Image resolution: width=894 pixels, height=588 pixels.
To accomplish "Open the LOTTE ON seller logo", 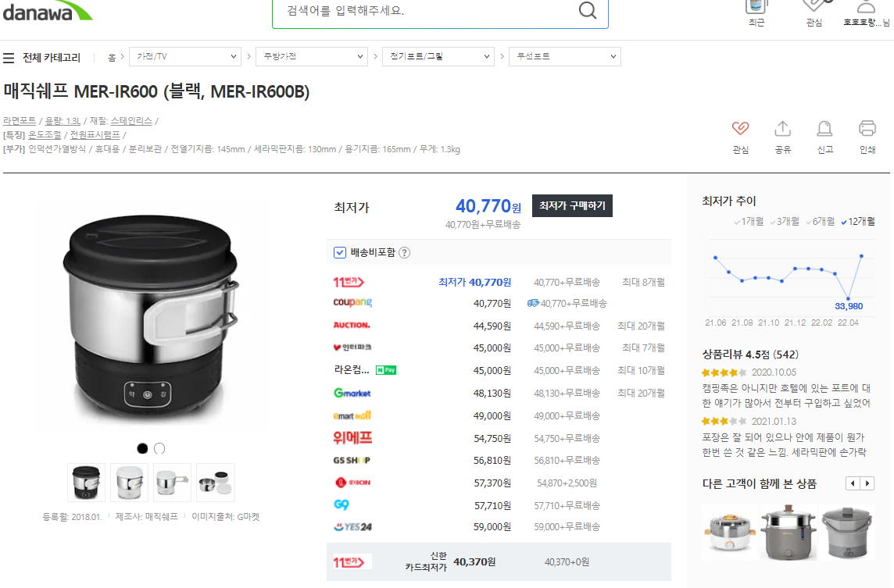I will tap(352, 483).
